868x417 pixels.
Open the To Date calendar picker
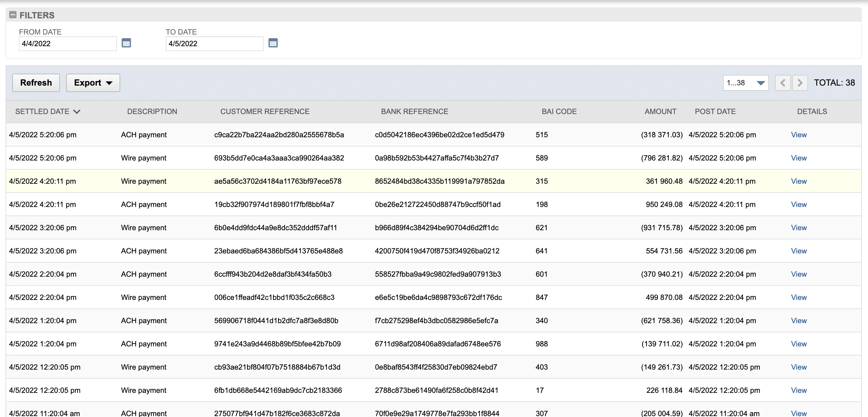click(273, 43)
